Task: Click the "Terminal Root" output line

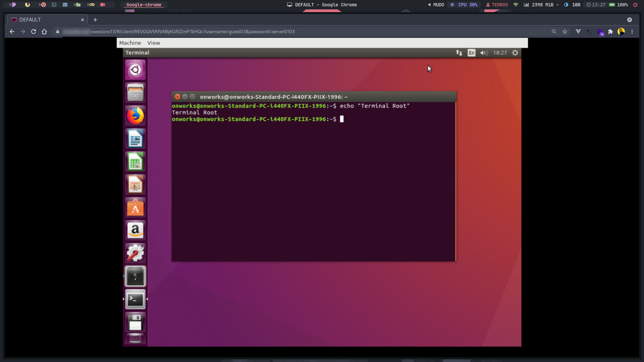Action: (195, 112)
